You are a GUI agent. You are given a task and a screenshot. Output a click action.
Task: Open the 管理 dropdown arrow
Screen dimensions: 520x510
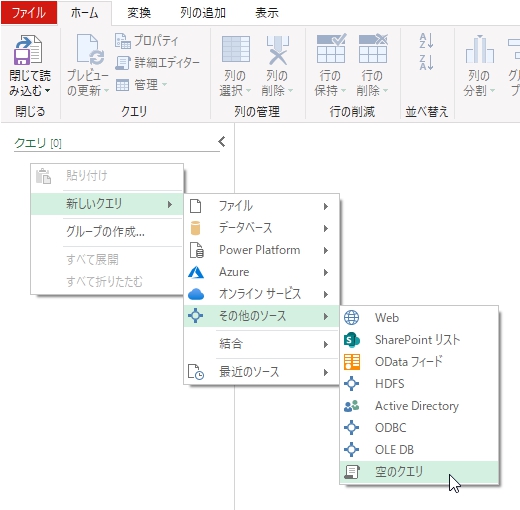click(x=164, y=85)
